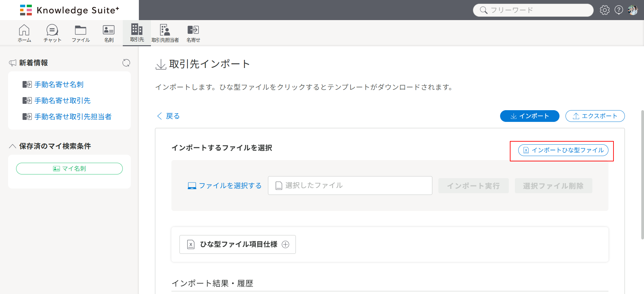Click the 取引先インポート download icon
644x294 pixels.
(161, 64)
